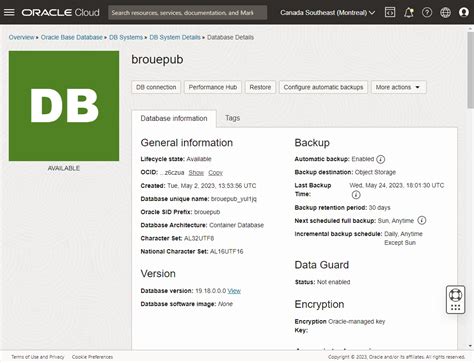Open Terms of Use and Privacy link
Viewport: 474px width, 363px height.
pyautogui.click(x=38, y=357)
